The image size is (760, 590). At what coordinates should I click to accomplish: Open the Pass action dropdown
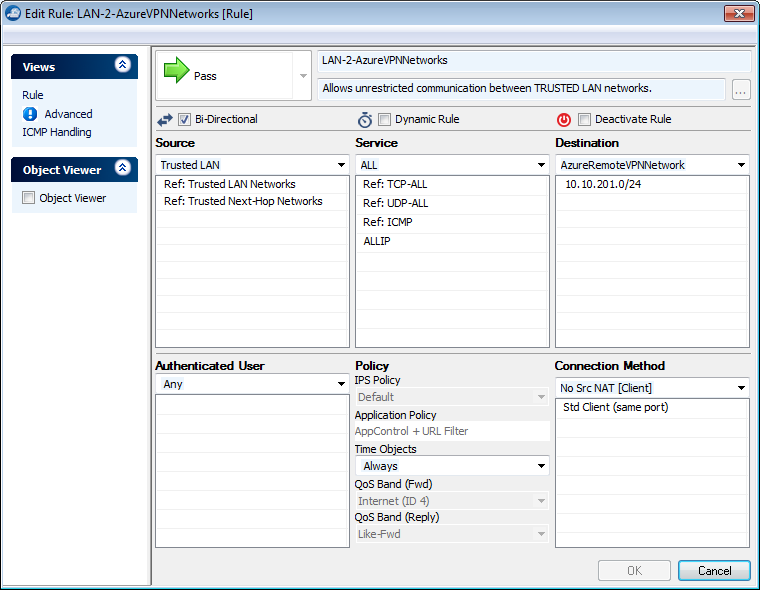[303, 76]
